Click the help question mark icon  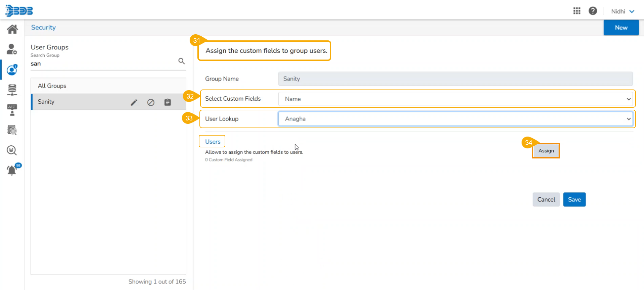[x=593, y=11]
